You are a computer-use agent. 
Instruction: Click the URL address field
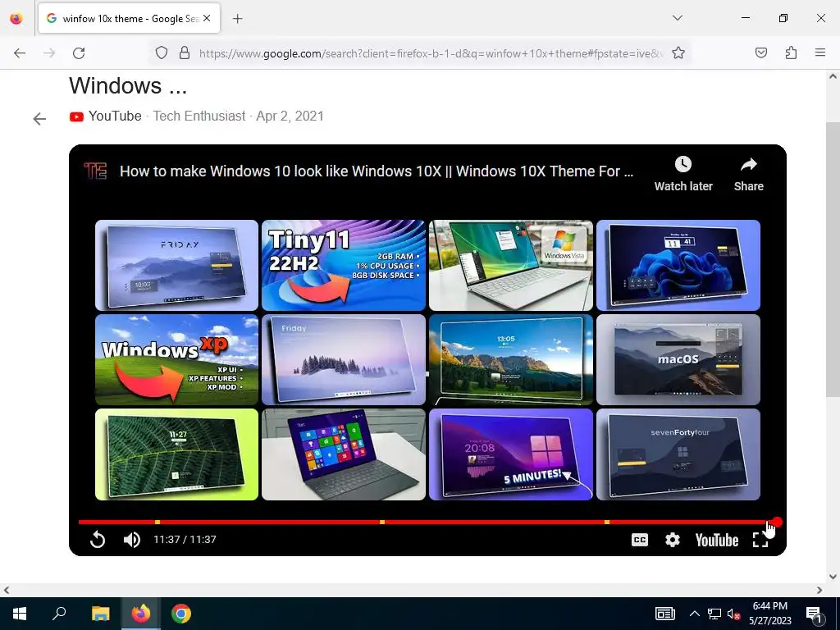click(431, 53)
